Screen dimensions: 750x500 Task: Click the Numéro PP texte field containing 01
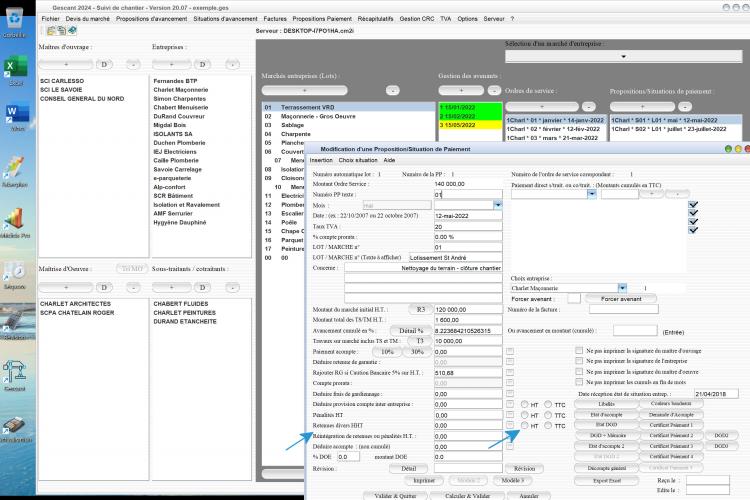coord(468,195)
